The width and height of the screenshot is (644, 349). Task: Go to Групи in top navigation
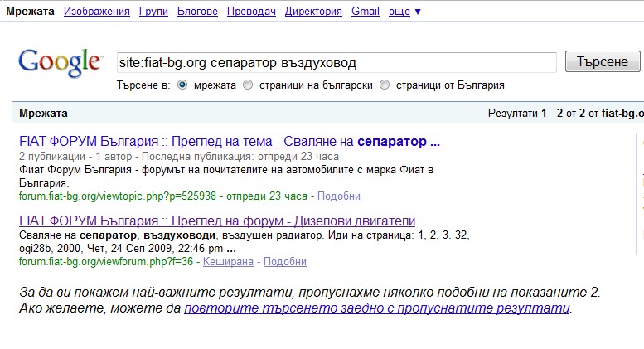coord(154,12)
